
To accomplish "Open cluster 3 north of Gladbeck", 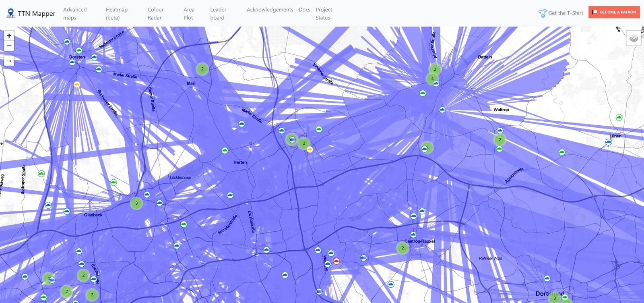I will point(136,203).
